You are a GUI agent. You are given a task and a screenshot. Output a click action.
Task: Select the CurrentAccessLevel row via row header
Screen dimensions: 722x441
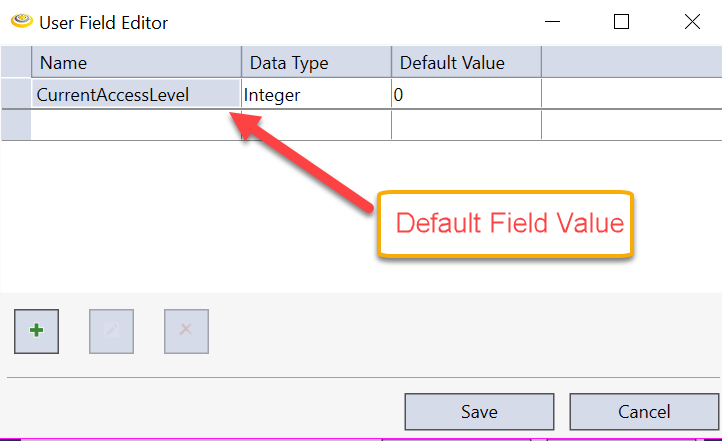click(x=16, y=95)
